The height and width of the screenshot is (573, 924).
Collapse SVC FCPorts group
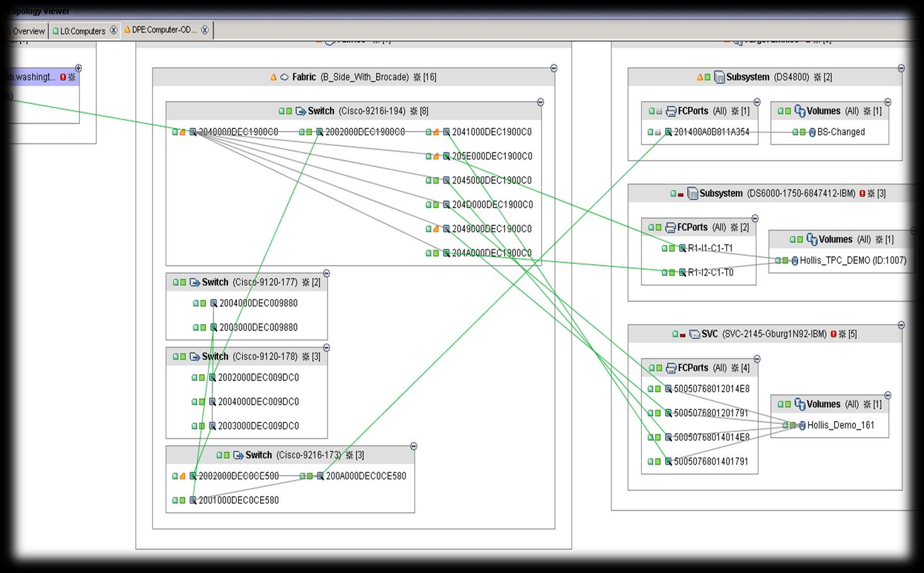757,359
